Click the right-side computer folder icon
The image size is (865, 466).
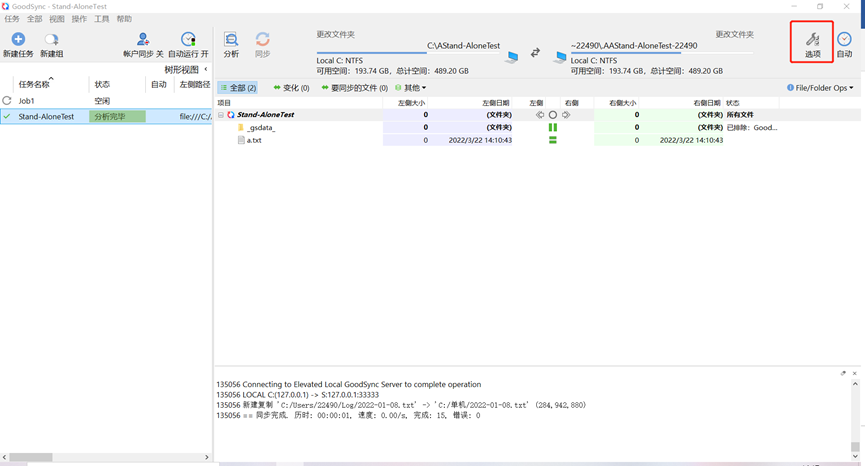[560, 57]
